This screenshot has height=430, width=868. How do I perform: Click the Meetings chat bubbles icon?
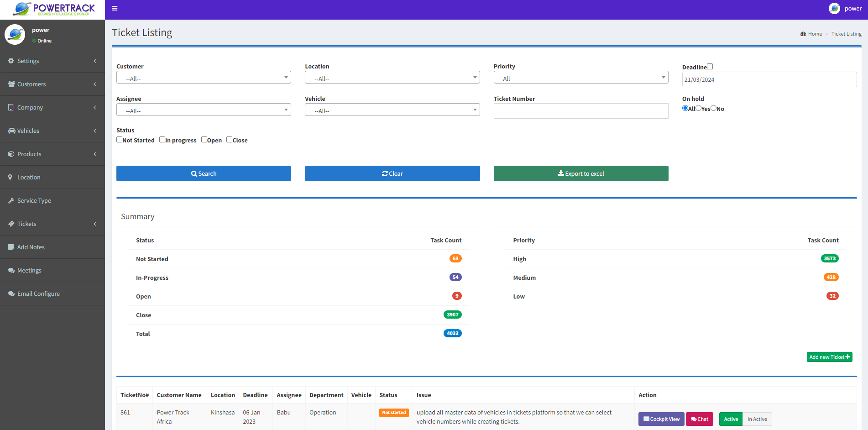(11, 270)
